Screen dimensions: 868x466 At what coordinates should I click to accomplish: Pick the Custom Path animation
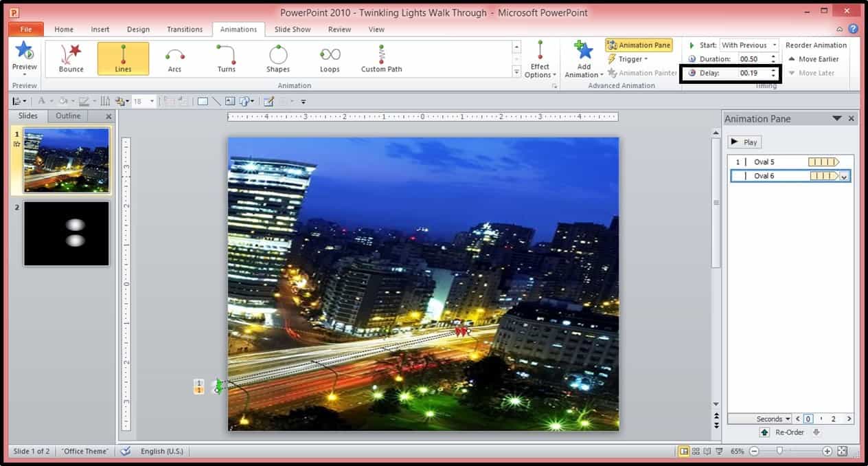[382, 58]
